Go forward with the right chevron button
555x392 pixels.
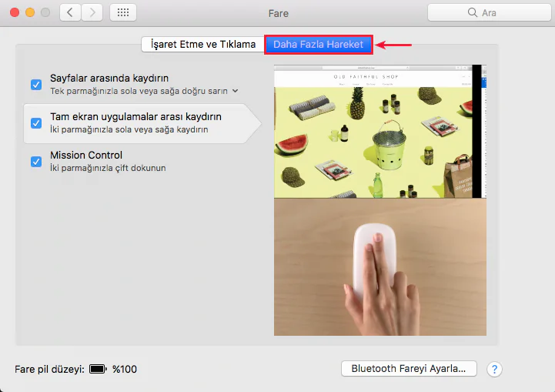coord(92,13)
